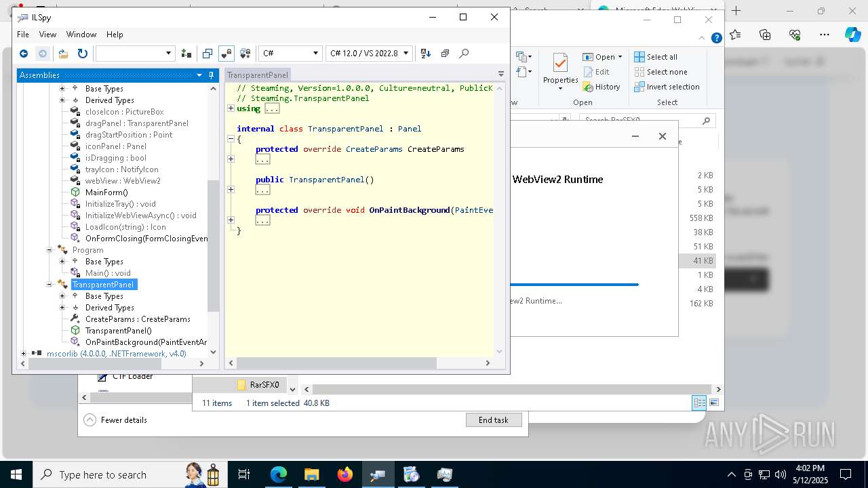The width and height of the screenshot is (868, 488).
Task: Expand the CreateParams property code fold
Action: point(231,159)
